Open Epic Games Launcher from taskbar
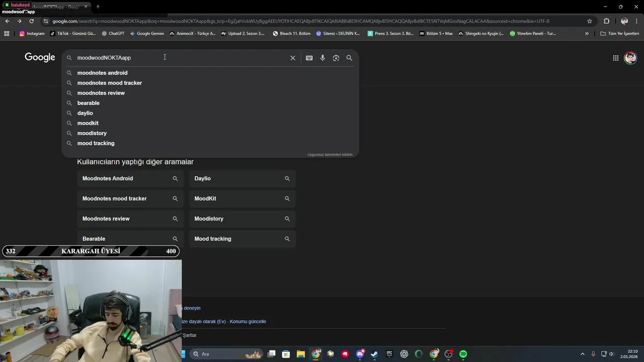Screen dimensions: 644x362 click(389, 354)
